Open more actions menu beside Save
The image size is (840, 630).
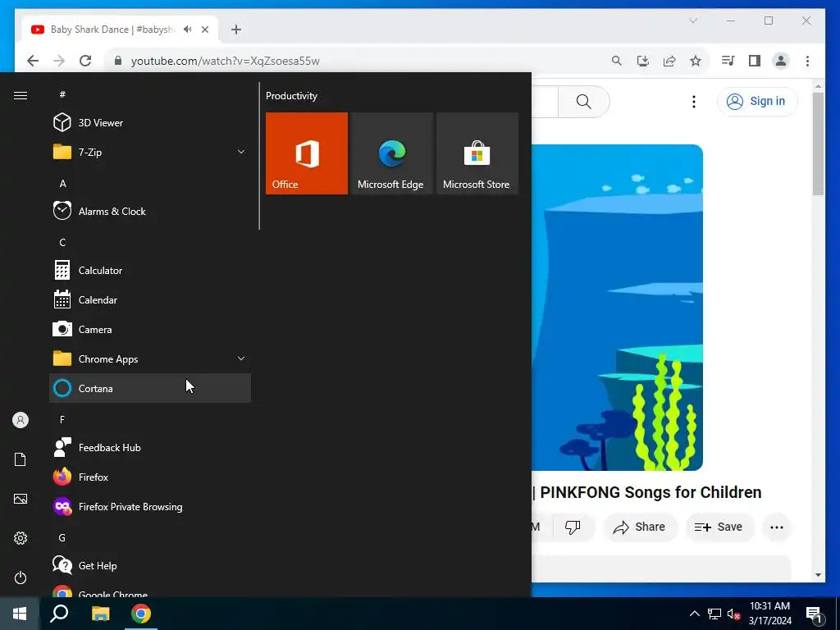[x=776, y=527]
